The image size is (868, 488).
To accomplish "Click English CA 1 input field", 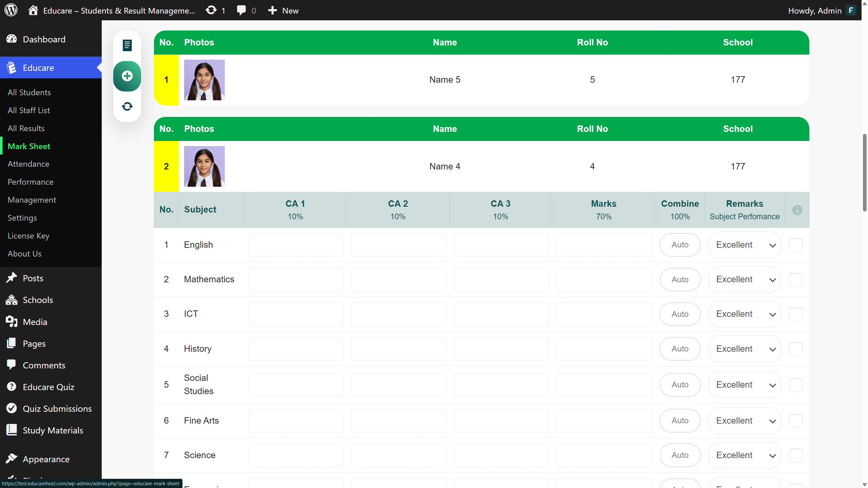I will tap(296, 245).
